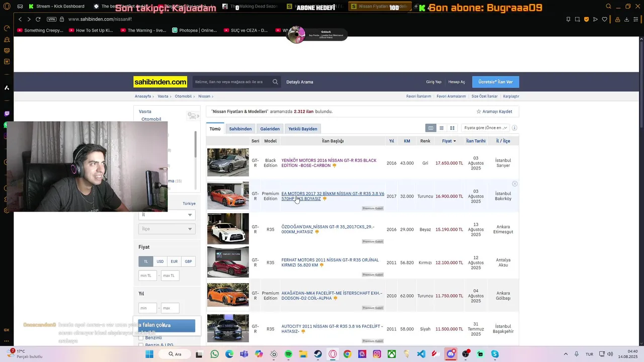Sort by Fiyat column header
Viewport: 644px width, 362px height.
[x=449, y=141]
